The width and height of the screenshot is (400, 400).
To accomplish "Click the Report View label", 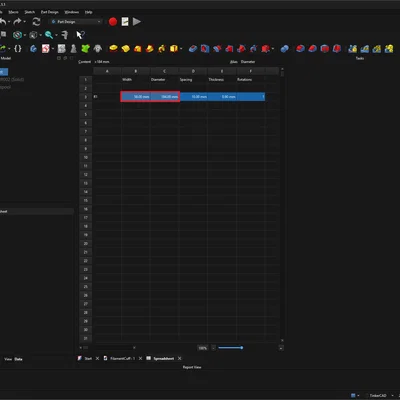I will [192, 367].
